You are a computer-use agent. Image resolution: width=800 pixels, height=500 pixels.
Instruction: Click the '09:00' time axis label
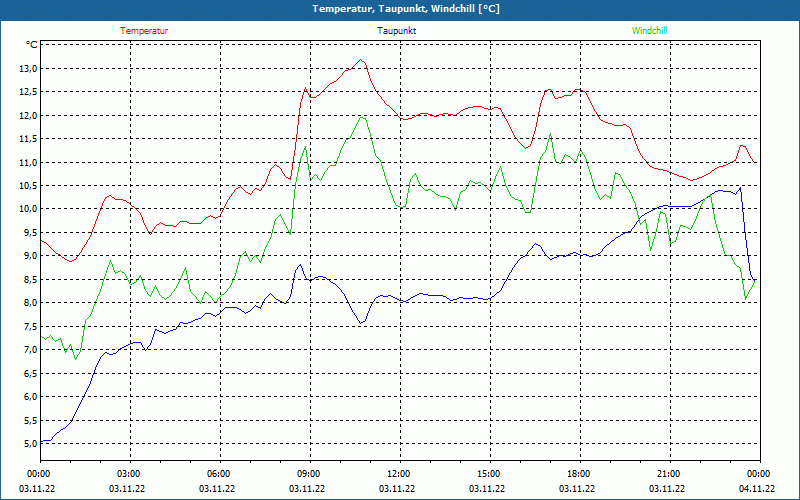[310, 474]
